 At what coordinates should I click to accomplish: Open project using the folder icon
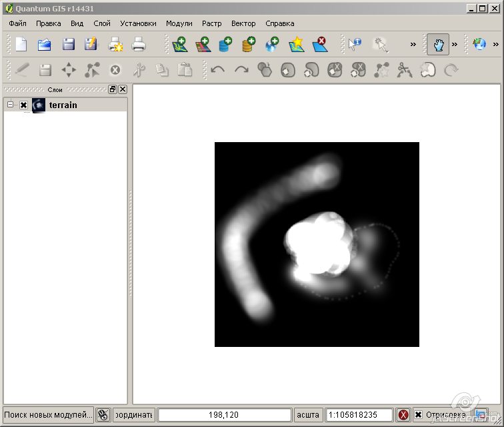(45, 44)
